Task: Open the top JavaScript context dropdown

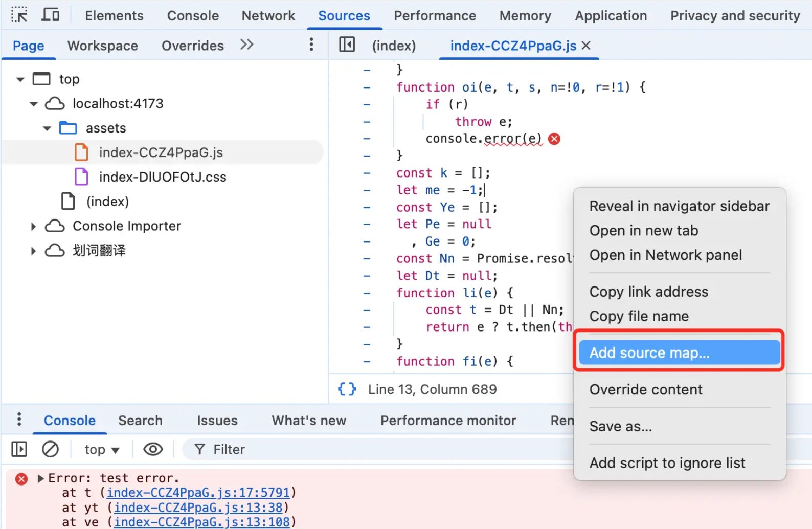Action: (102, 449)
